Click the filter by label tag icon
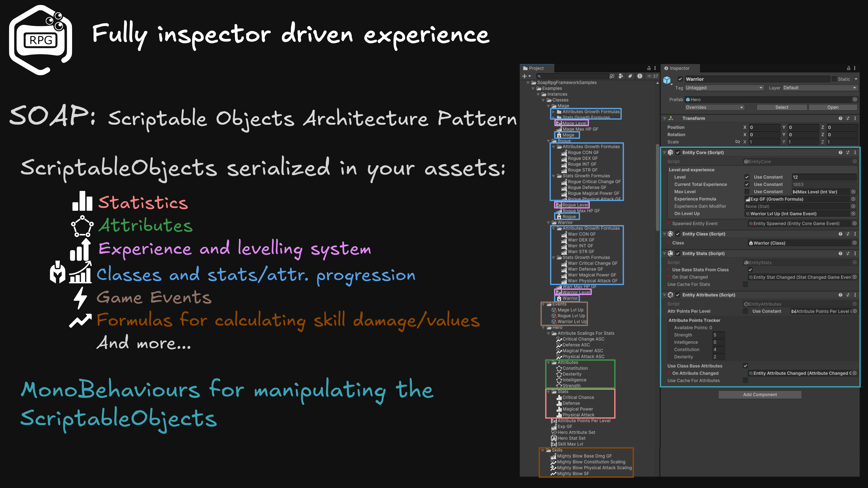This screenshot has height=488, width=868. pyautogui.click(x=630, y=76)
